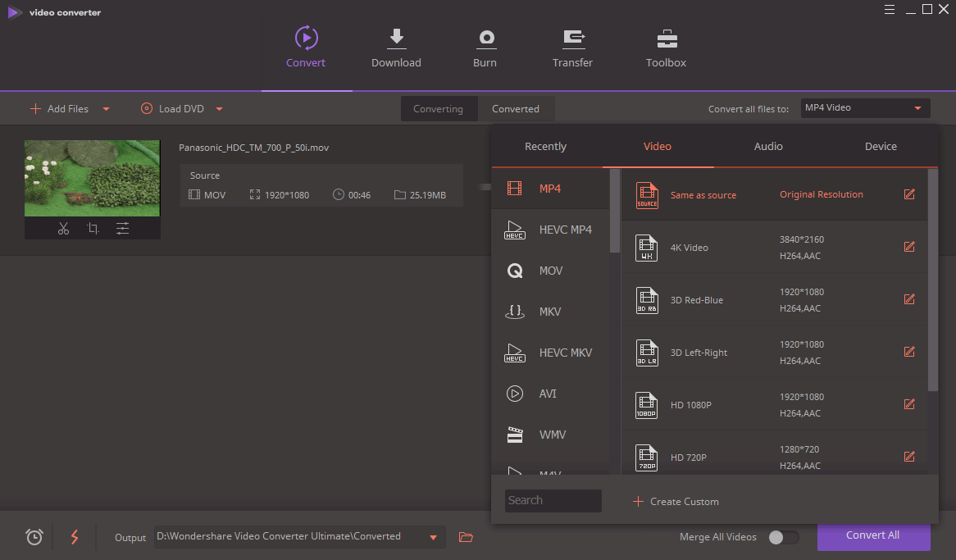Open the Convert section
Image resolution: width=956 pixels, height=560 pixels.
point(306,47)
